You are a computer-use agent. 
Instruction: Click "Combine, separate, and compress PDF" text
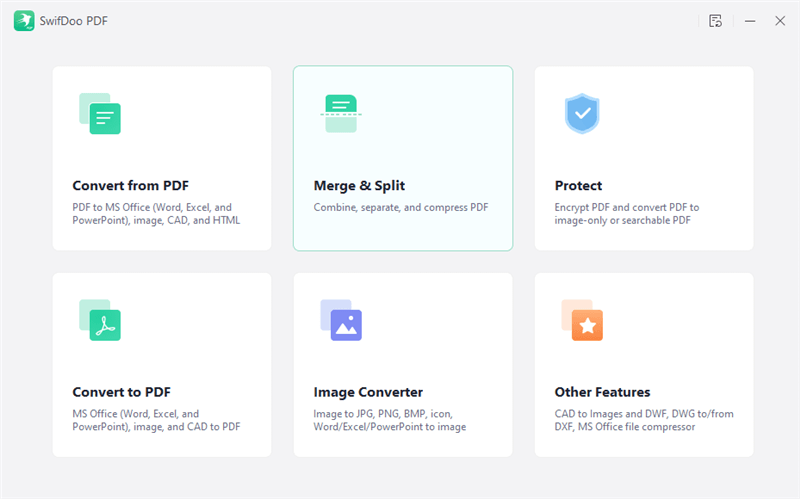pyautogui.click(x=401, y=207)
